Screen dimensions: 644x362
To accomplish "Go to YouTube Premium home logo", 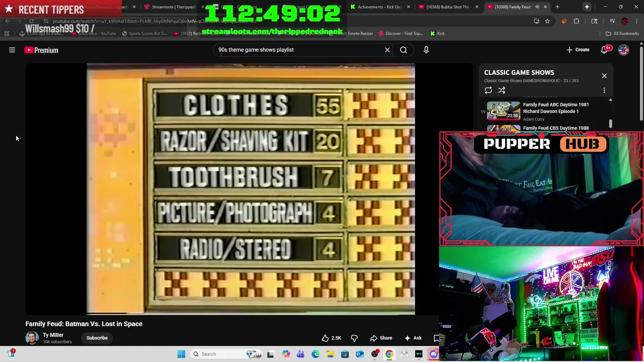I will pos(41,50).
